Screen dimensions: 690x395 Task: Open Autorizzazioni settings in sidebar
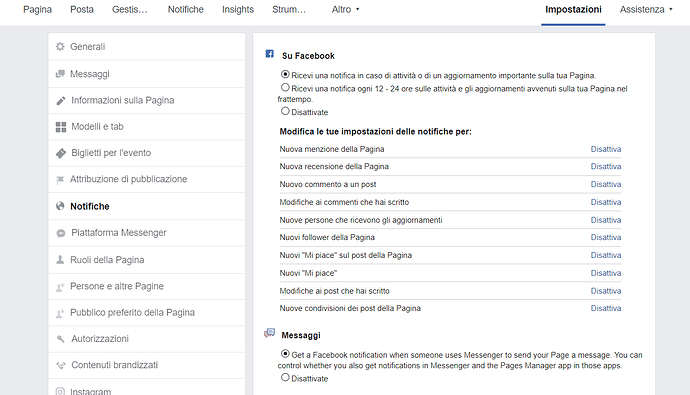point(147,339)
